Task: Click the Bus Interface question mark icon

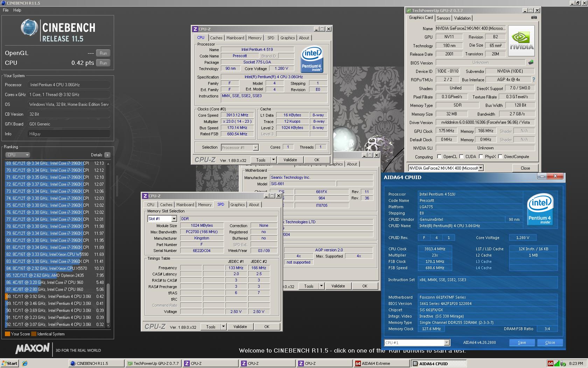Action: (533, 80)
